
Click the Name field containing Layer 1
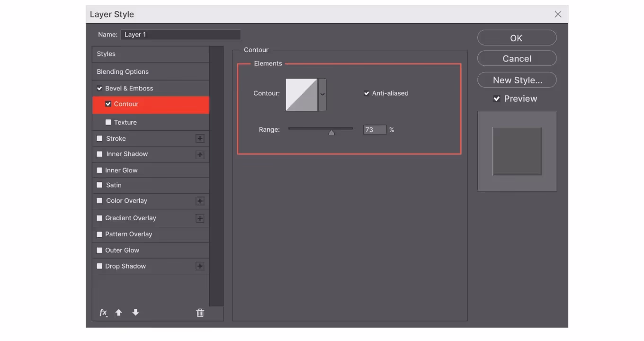(x=180, y=35)
